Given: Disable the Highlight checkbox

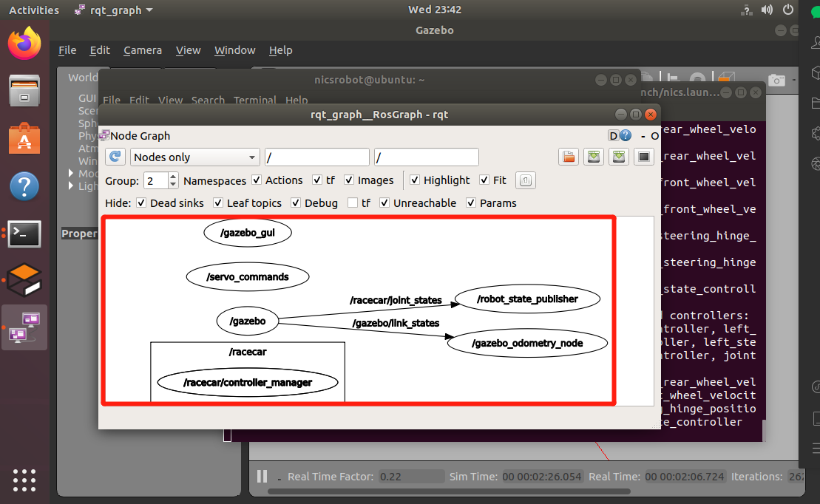Looking at the screenshot, I should tap(415, 180).
